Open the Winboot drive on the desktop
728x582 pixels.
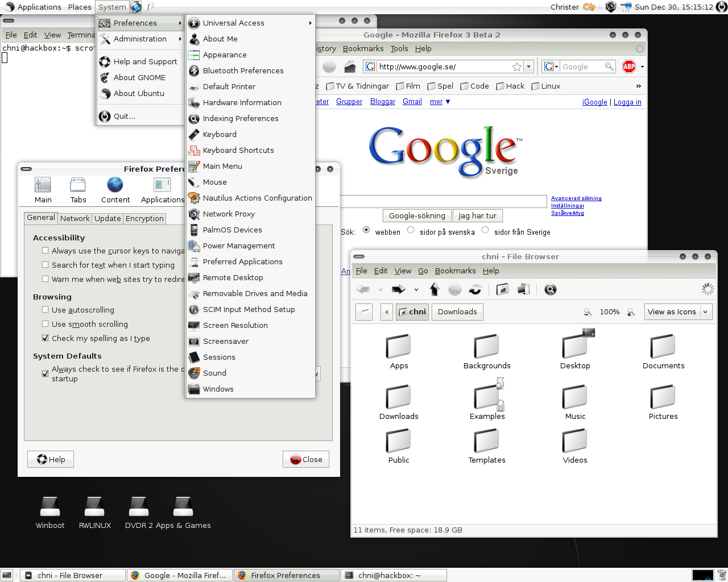(50, 513)
